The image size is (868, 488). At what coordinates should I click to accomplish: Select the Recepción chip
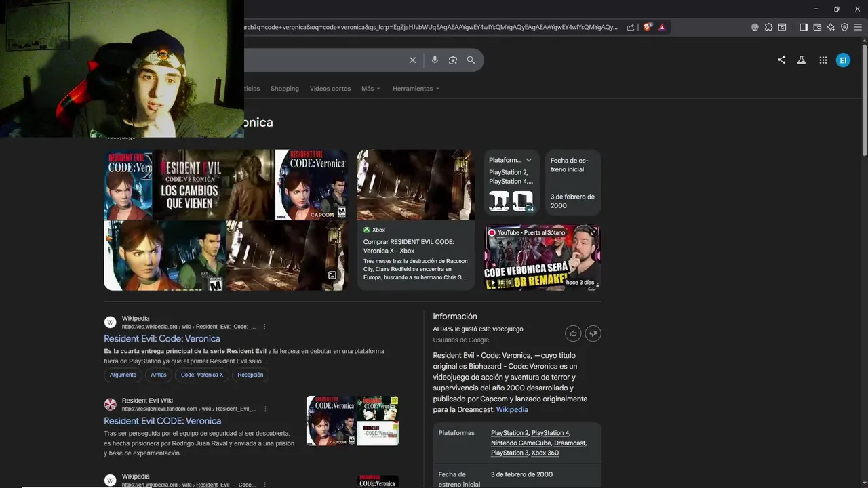click(x=250, y=375)
